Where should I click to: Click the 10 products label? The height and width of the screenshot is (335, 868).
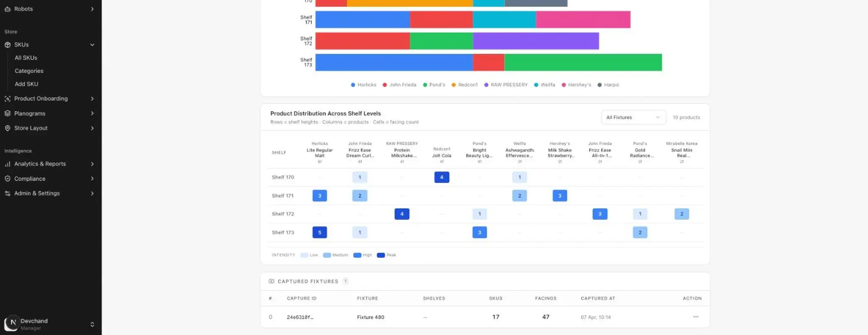tap(686, 117)
